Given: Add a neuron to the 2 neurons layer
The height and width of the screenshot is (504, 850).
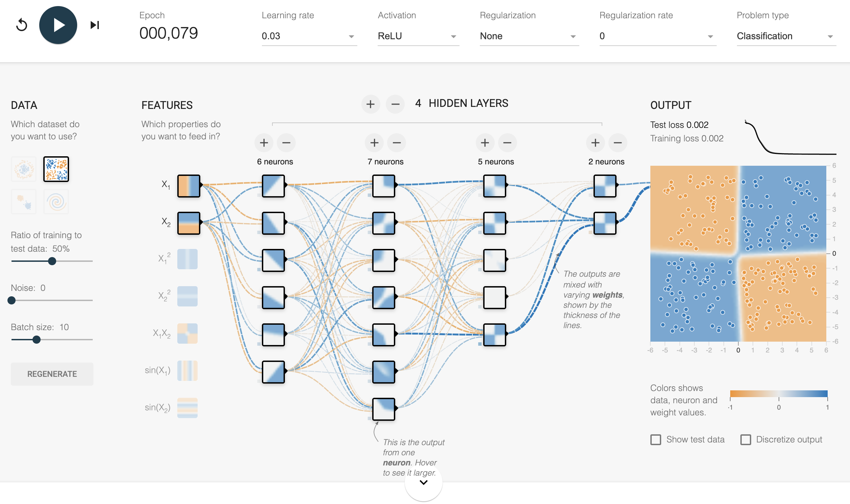Looking at the screenshot, I should click(x=595, y=143).
